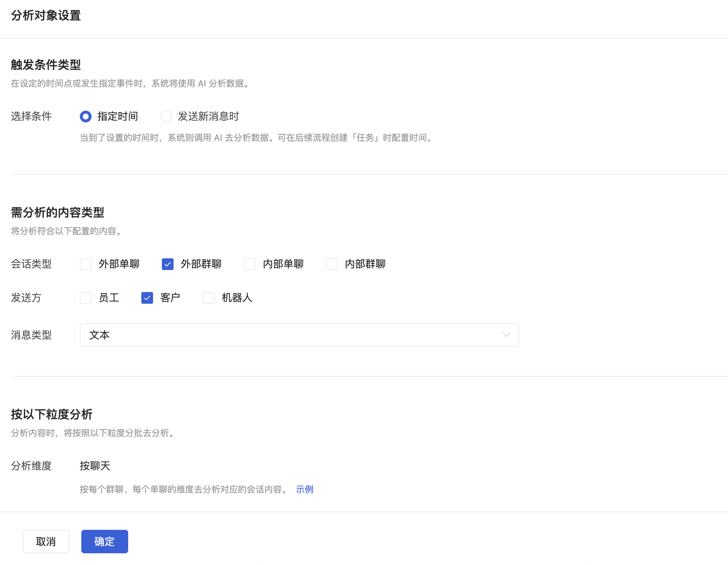This screenshot has width=728, height=565.
Task: Click the 分析对象设置 dialog title
Action: [x=46, y=16]
